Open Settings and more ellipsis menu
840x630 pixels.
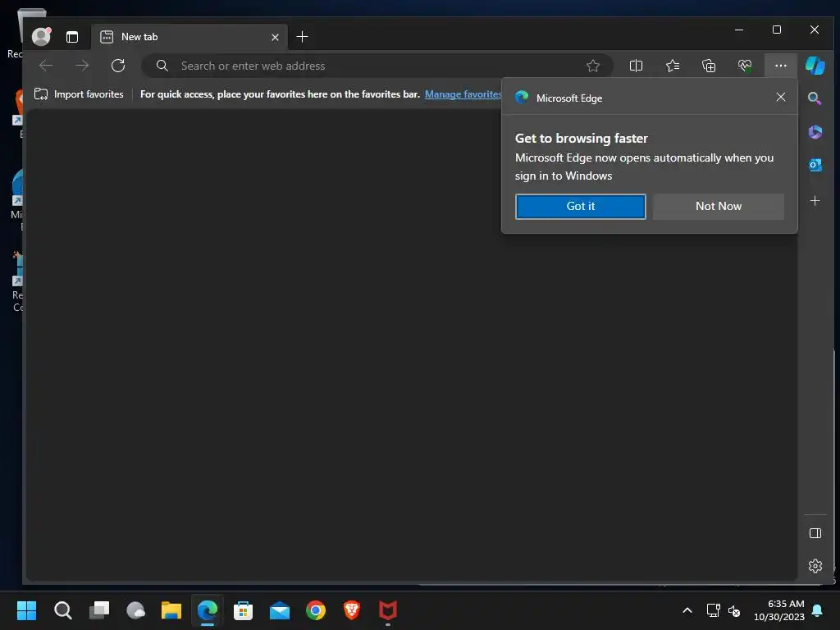pyautogui.click(x=781, y=66)
